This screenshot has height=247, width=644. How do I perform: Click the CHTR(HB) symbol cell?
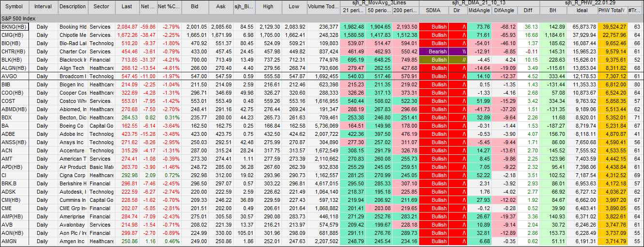[15, 51]
